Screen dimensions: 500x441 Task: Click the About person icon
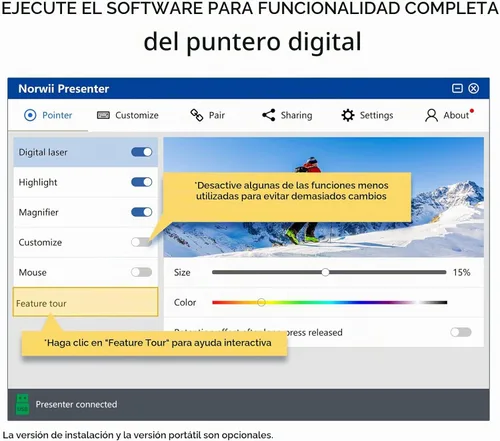(x=431, y=116)
